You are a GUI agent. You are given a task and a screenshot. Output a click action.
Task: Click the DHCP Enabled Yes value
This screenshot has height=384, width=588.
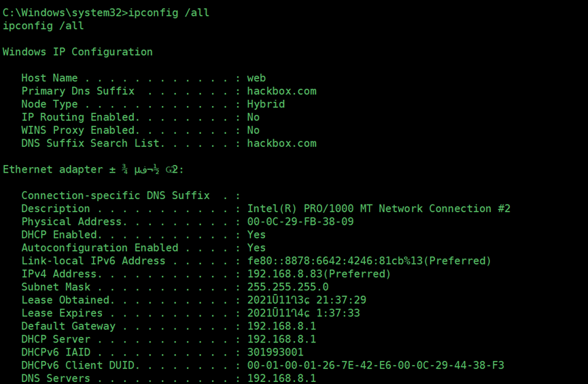256,234
